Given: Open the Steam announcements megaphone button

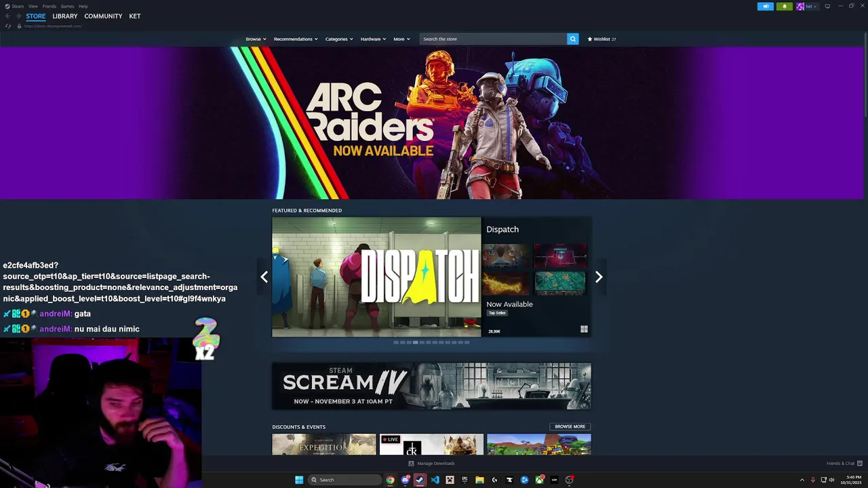Looking at the screenshot, I should [766, 6].
